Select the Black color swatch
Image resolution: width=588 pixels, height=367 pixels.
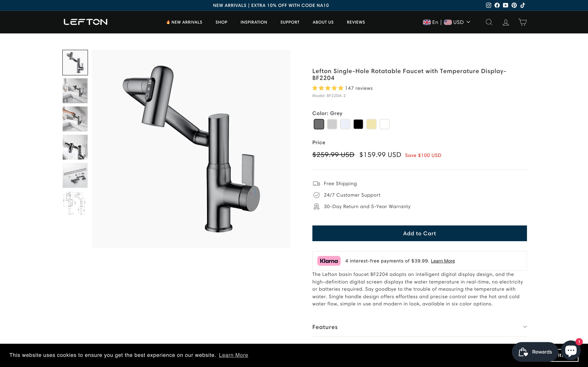[x=358, y=124]
